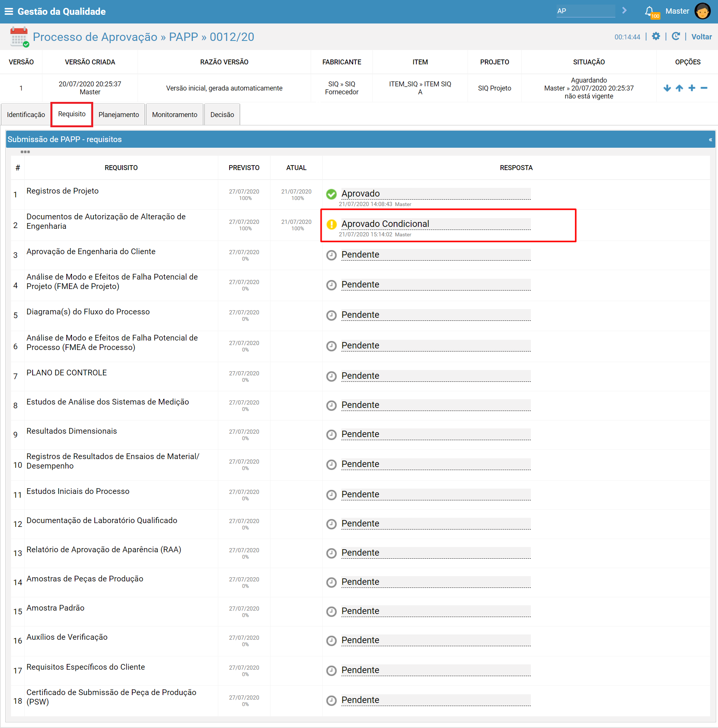Click requirement 'Auxílios de Verificação'
Screen dimensions: 718x728
(x=67, y=637)
